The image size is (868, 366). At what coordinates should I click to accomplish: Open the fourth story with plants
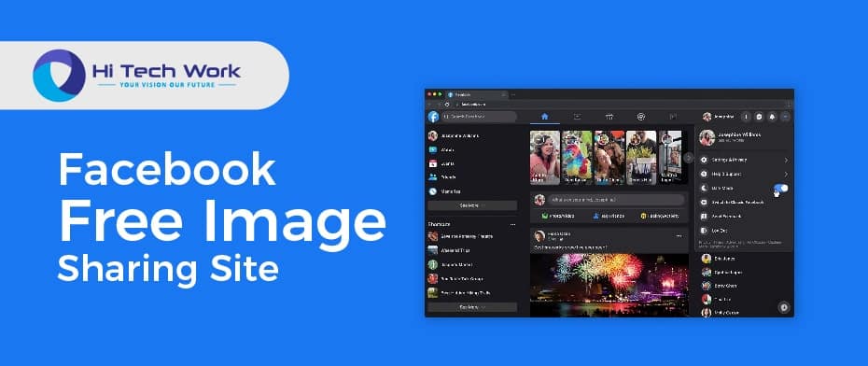coord(641,157)
